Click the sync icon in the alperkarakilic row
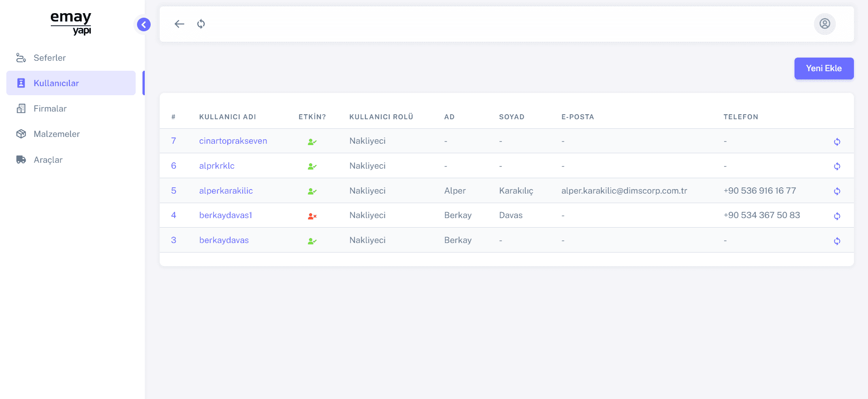This screenshot has width=868, height=399. pos(837,191)
